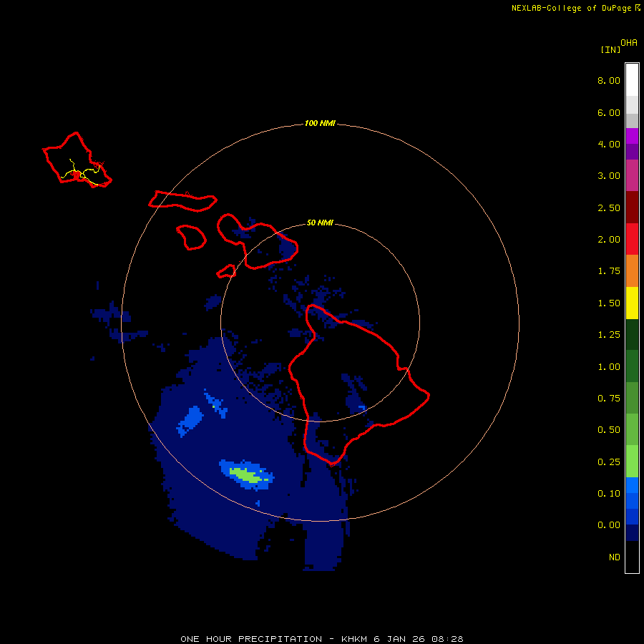Click the 0.10 legend value
Image resolution: width=644 pixels, height=644 pixels.
(609, 494)
